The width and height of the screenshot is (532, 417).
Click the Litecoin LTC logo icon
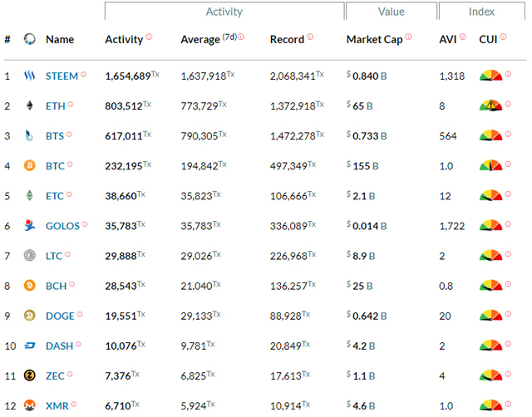point(30,255)
